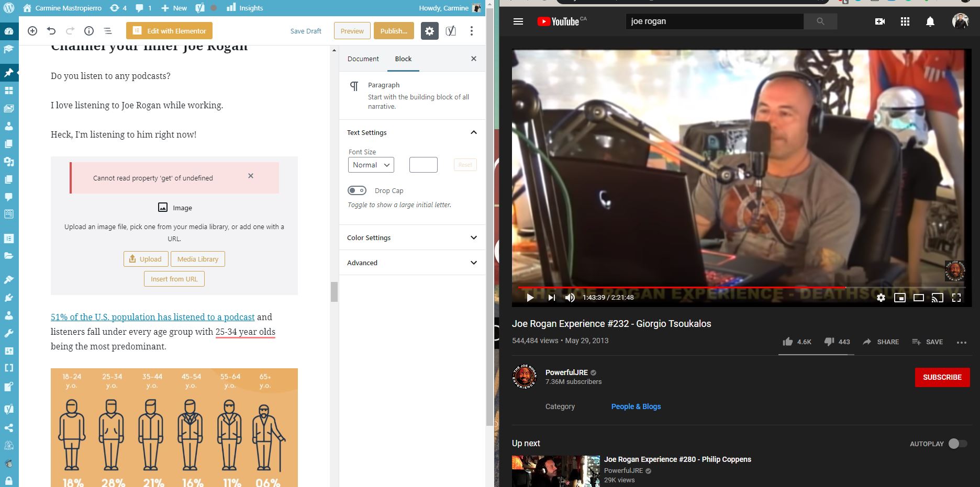The width and height of the screenshot is (980, 487).
Task: Click custom font size input field
Action: [x=424, y=165]
